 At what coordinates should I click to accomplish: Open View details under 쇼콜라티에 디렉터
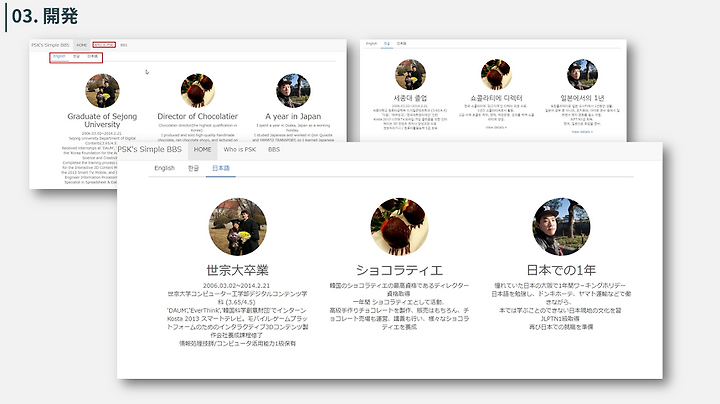496,128
